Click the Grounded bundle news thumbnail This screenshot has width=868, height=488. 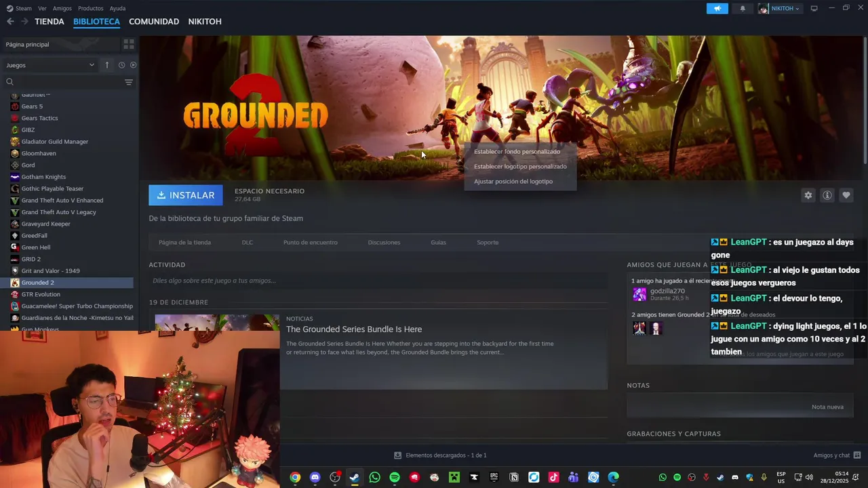click(217, 323)
